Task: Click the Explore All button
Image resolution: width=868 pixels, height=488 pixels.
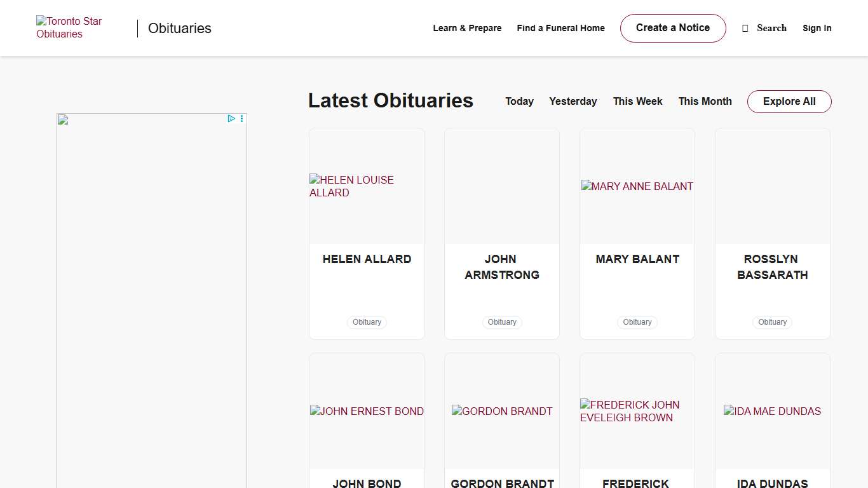Action: [789, 102]
